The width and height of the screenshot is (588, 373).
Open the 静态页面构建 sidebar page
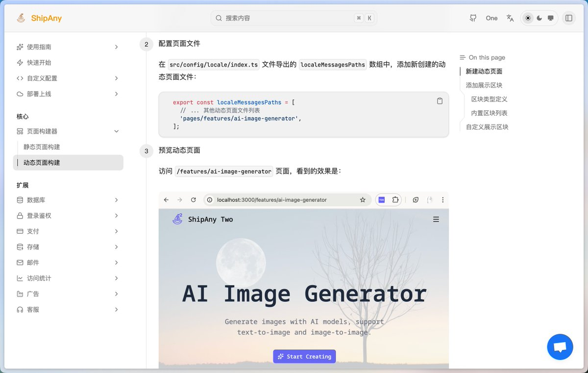pos(42,147)
